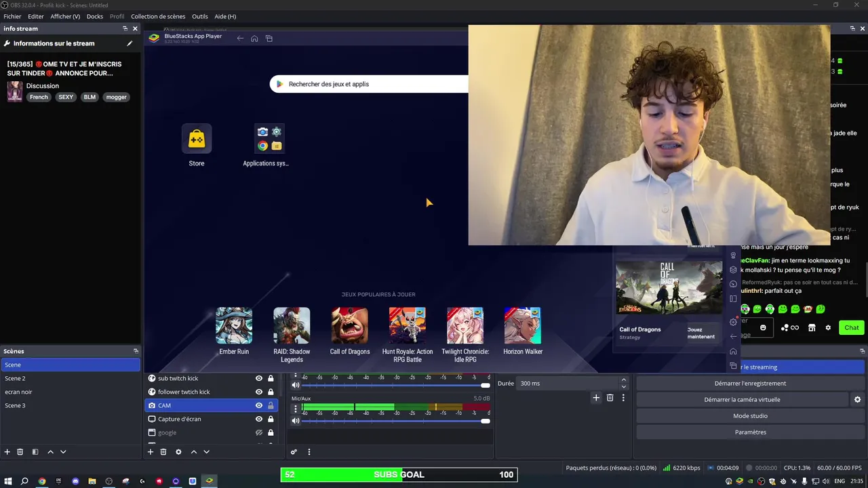Add a new scene in Scènes panel
Image resolution: width=868 pixels, height=488 pixels.
point(7,452)
